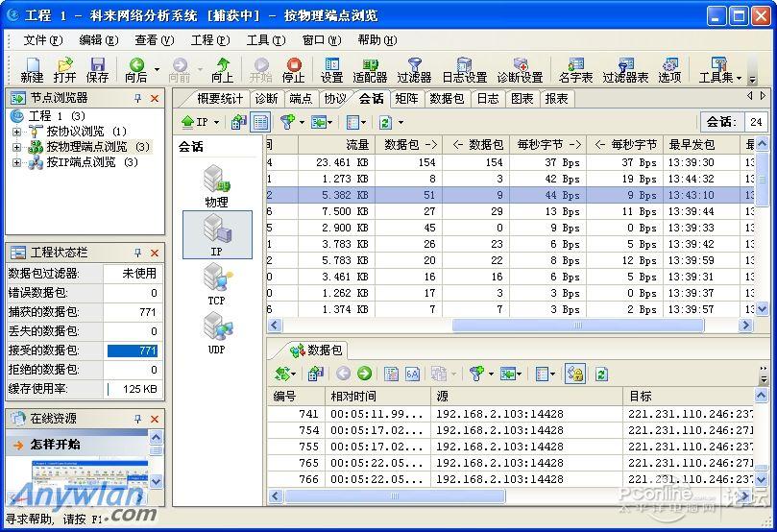This screenshot has width=777, height=532.
Task: Open filter dropdown in session toolbar
Action: (302, 122)
